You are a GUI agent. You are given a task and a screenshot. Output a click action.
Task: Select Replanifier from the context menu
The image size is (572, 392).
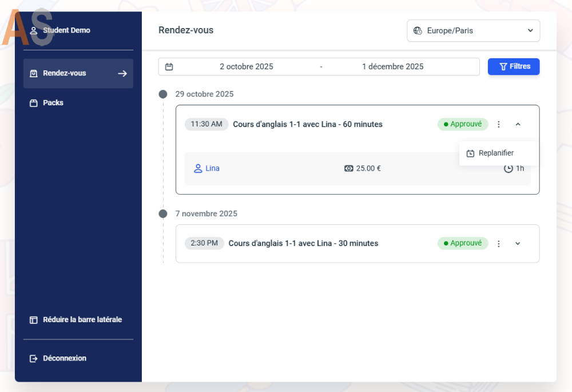[x=495, y=153]
